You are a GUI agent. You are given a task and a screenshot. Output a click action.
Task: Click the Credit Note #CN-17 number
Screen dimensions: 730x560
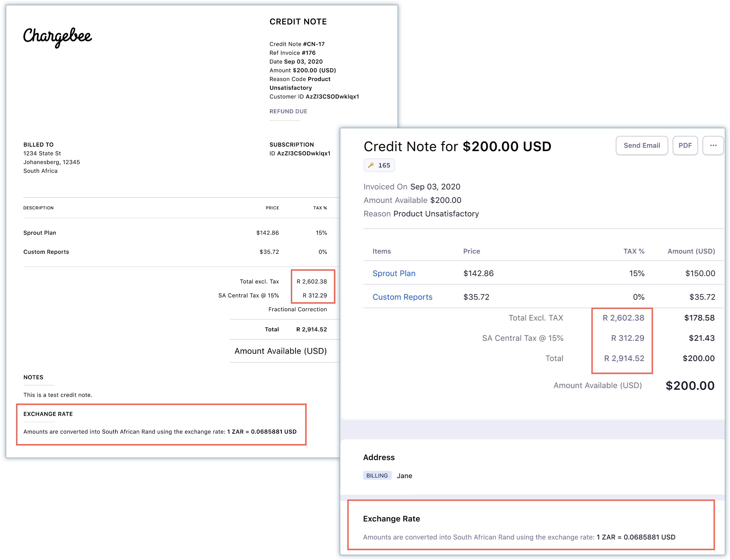tap(313, 44)
